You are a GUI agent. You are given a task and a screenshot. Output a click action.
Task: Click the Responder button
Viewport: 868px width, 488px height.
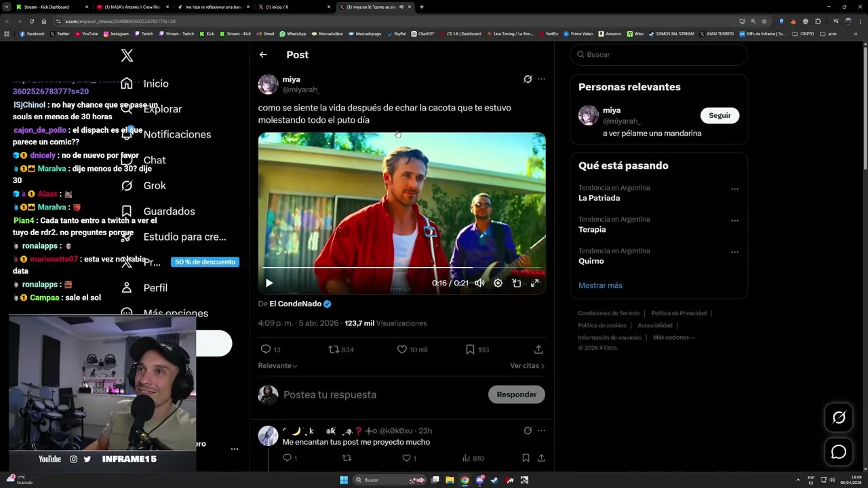(x=516, y=394)
